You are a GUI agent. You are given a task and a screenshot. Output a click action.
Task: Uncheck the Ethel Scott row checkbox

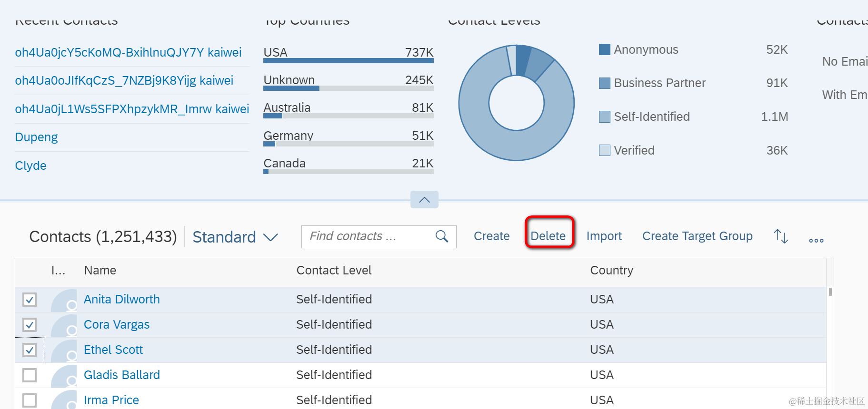tap(30, 350)
